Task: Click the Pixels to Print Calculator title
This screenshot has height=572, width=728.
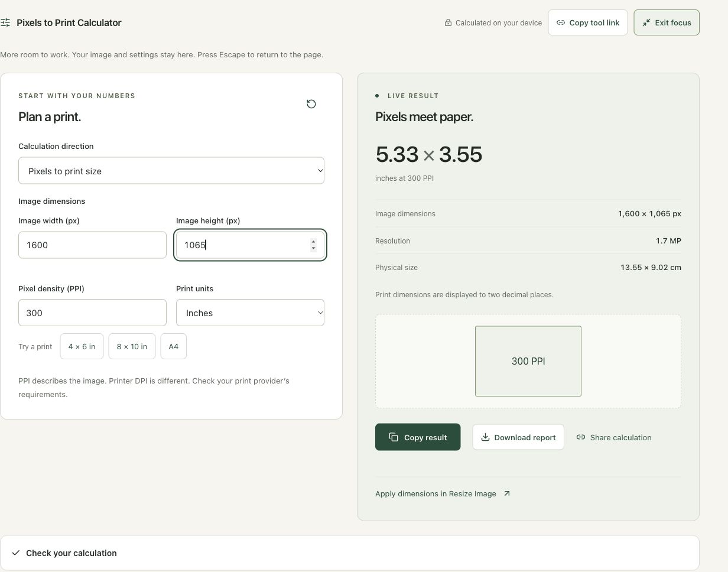Action: coord(69,22)
